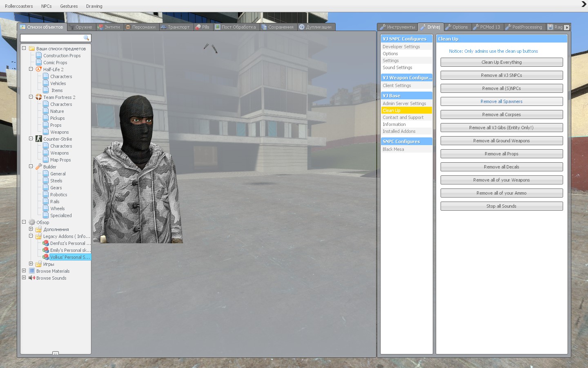Screen dimensions: 588x368
Task: Collapse the Ваши списки предметов tree node
Action: [24, 48]
